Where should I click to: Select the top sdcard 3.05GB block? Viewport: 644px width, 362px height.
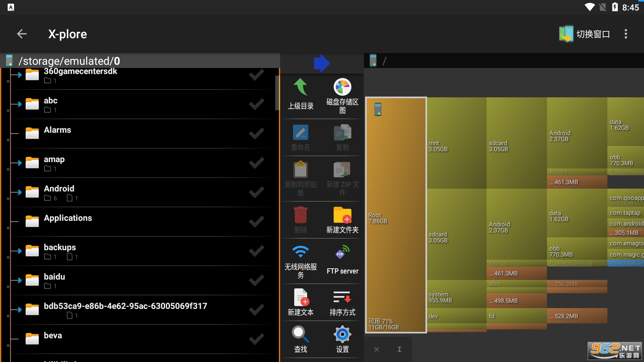[x=517, y=143]
